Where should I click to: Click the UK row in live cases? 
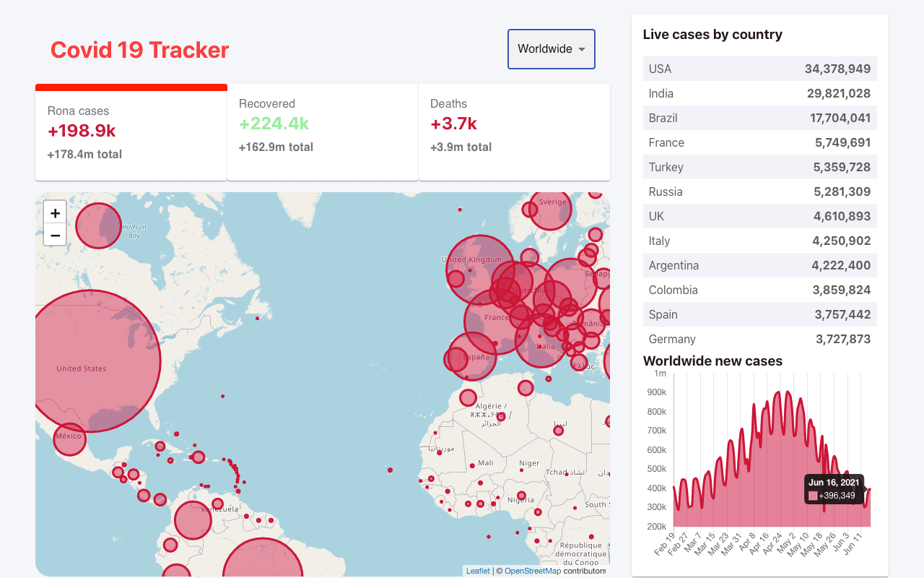[760, 216]
